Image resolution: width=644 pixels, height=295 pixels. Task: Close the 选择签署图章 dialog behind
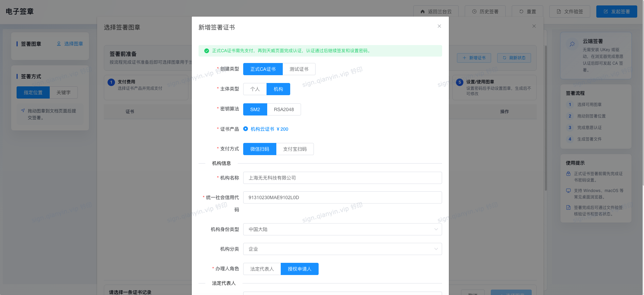click(x=534, y=26)
